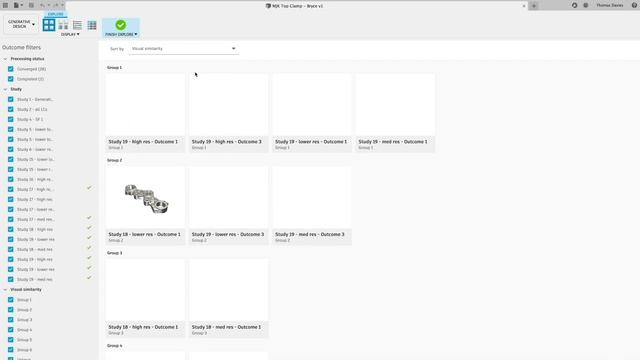640x360 pixels.
Task: Open the Sort by Visual similarity dropdown
Action: pyautogui.click(x=183, y=49)
